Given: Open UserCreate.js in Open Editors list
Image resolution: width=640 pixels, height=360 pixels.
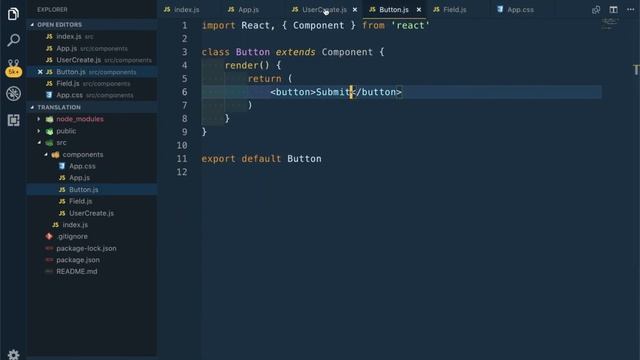Looking at the screenshot, I should (92, 60).
